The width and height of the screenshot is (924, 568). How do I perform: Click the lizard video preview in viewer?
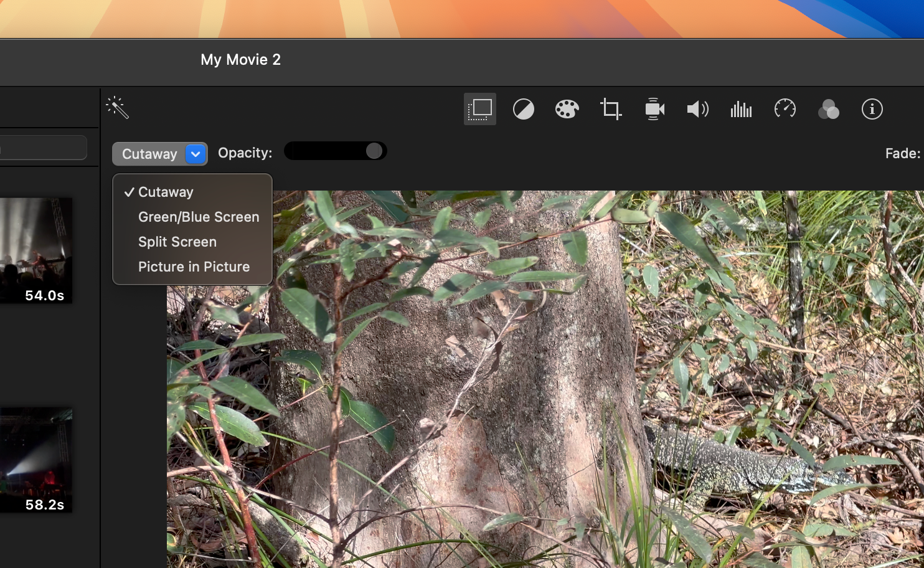(x=545, y=379)
